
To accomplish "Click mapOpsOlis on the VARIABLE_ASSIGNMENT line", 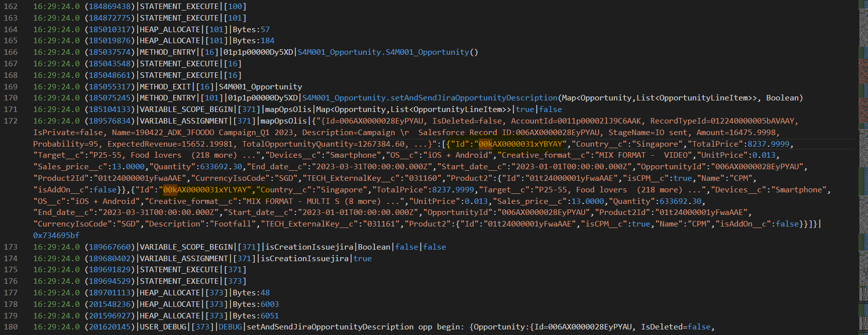I will 283,121.
